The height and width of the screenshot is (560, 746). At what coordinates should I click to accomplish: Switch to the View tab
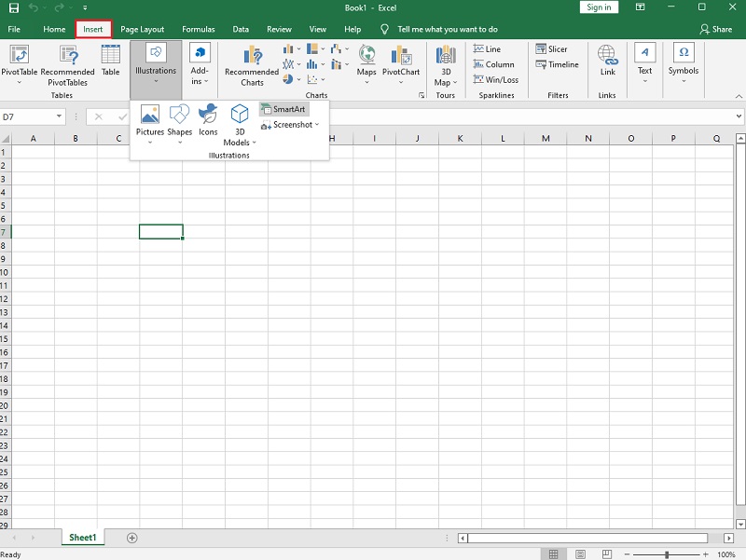pyautogui.click(x=318, y=29)
